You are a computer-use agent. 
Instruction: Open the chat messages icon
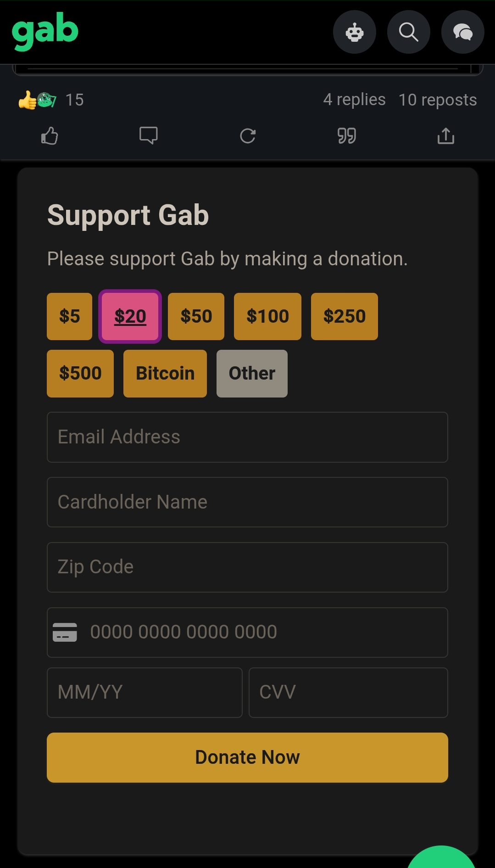point(462,32)
